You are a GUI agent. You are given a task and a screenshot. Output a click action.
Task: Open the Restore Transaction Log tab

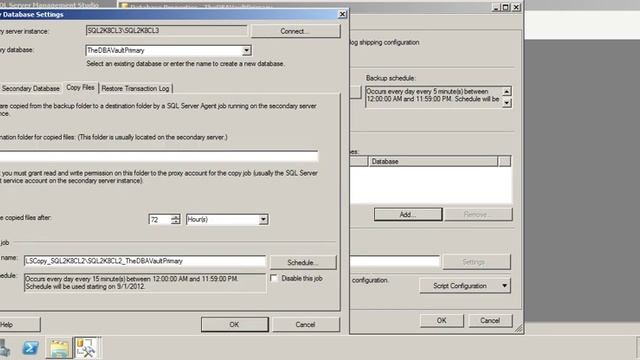point(135,88)
